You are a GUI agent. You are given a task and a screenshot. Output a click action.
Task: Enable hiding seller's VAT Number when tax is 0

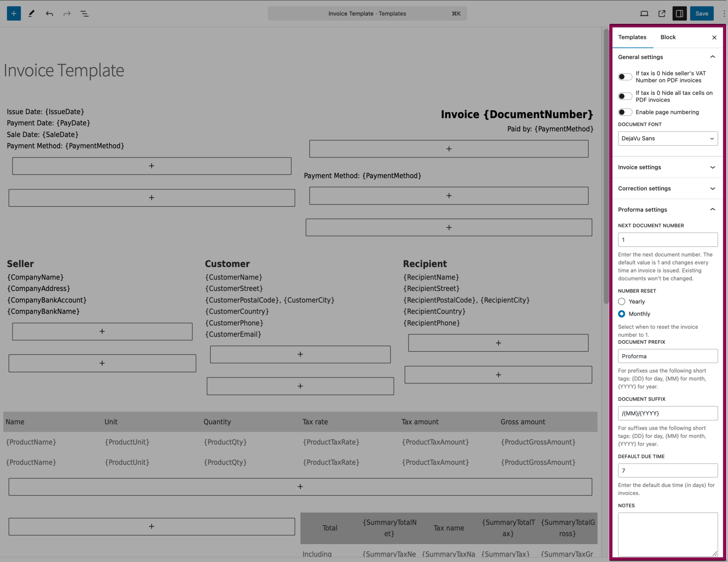625,77
